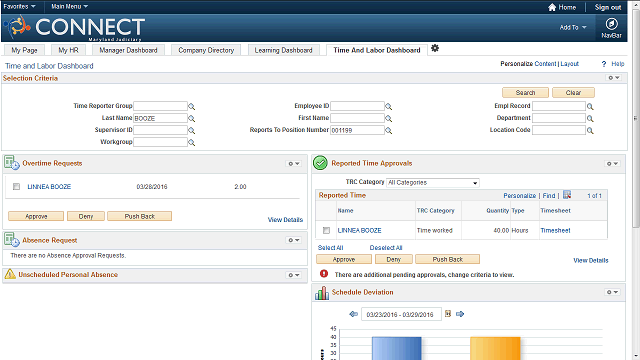Image resolution: width=640 pixels, height=360 pixels.
Task: Open Personalize Layout link
Action: (569, 64)
